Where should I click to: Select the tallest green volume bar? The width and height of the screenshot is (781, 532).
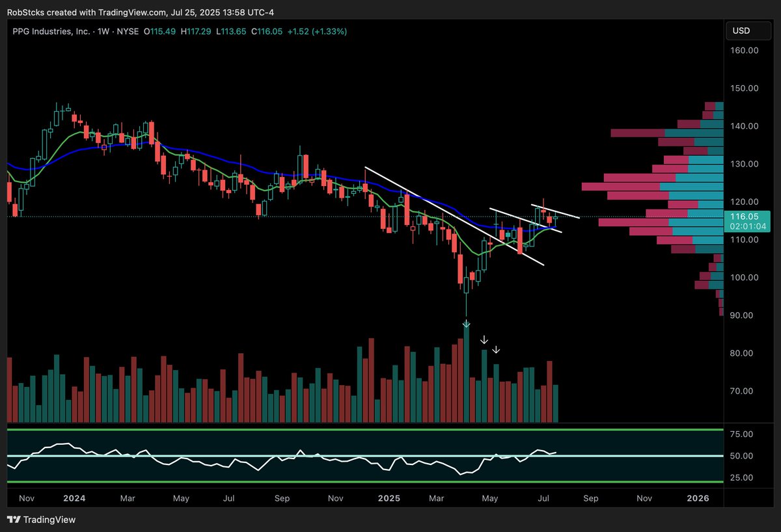(x=466, y=373)
